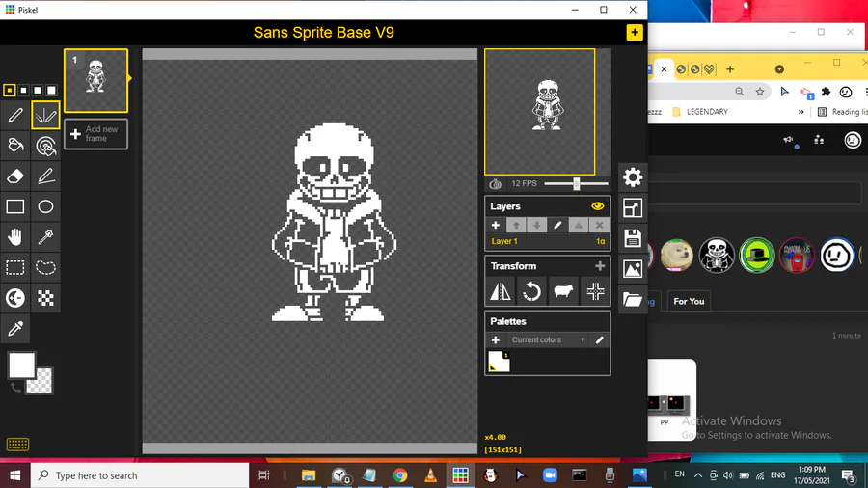Viewport: 868px width, 488px height.
Task: Rotate the sprite counter-clockwise
Action: tap(531, 291)
